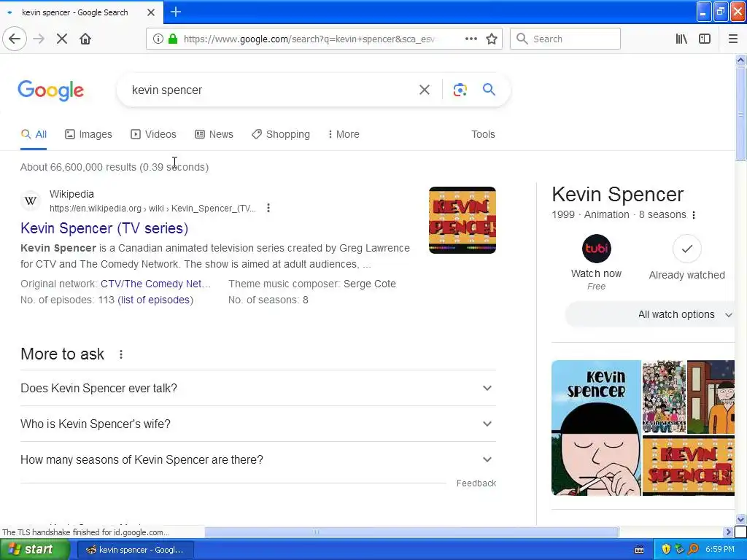Close the kevin spencer Google Search tab
The image size is (747, 560).
pos(151,12)
